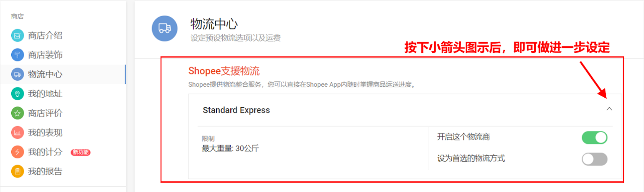Viewport: 644px width, 192px height.
Task: Open 商店介绍 menu item
Action: (x=45, y=35)
